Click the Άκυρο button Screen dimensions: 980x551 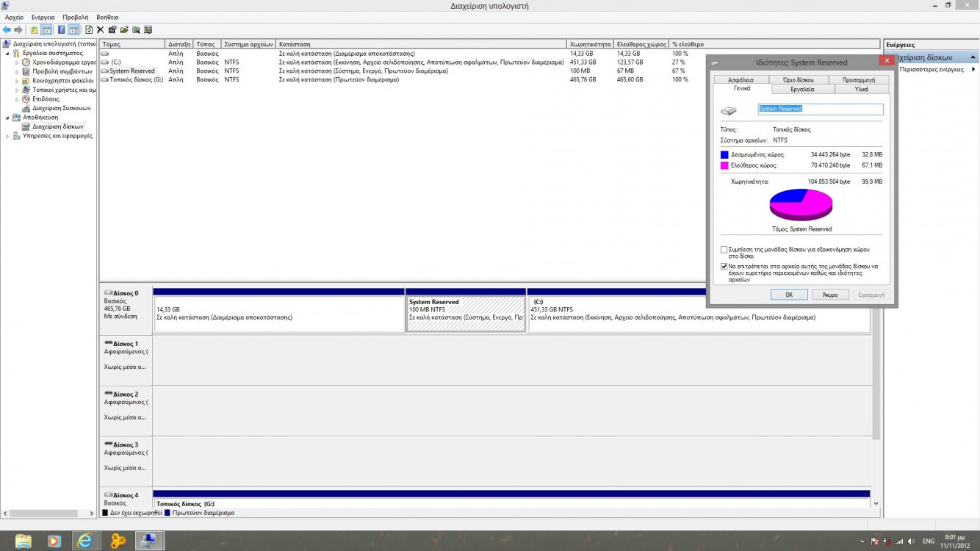point(830,295)
